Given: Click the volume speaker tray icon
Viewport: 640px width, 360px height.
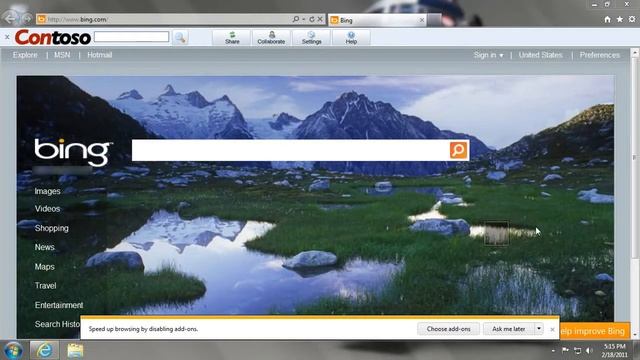Looking at the screenshot, I should 589,350.
